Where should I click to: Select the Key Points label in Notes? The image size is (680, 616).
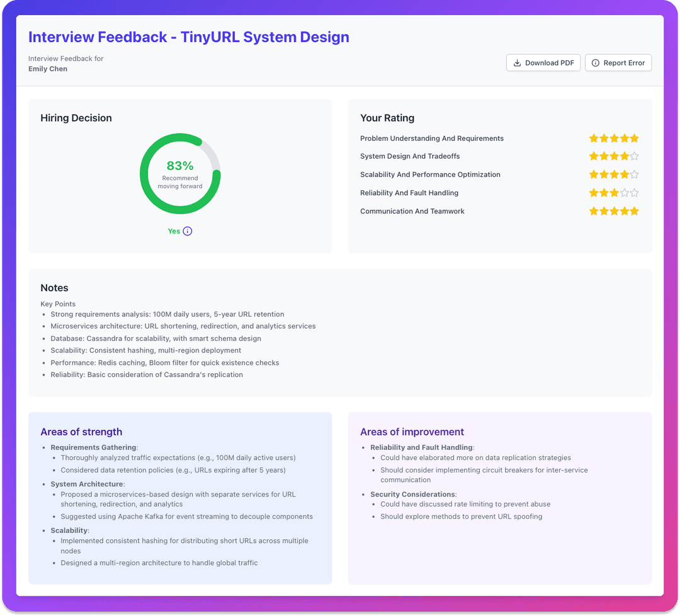coord(58,304)
